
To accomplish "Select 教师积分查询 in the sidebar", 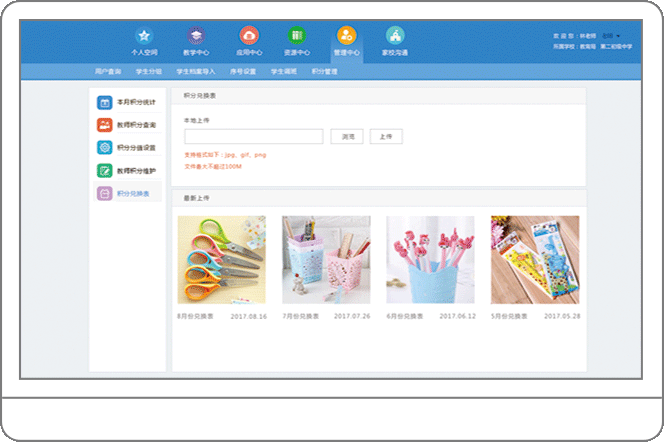I will 127,125.
